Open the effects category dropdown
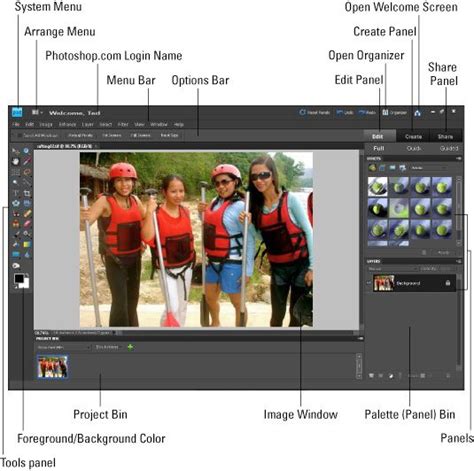474x471 pixels. click(x=429, y=168)
